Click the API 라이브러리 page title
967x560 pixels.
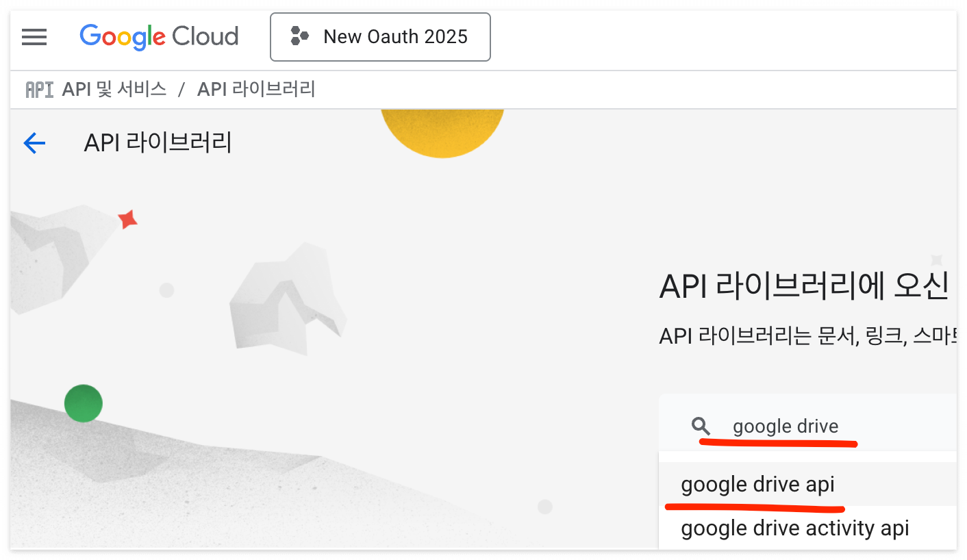click(x=158, y=142)
